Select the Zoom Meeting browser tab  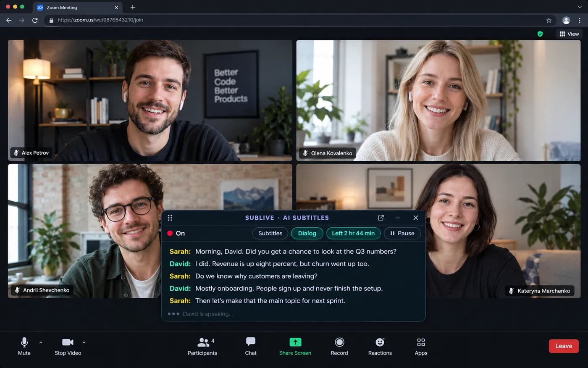[78, 8]
